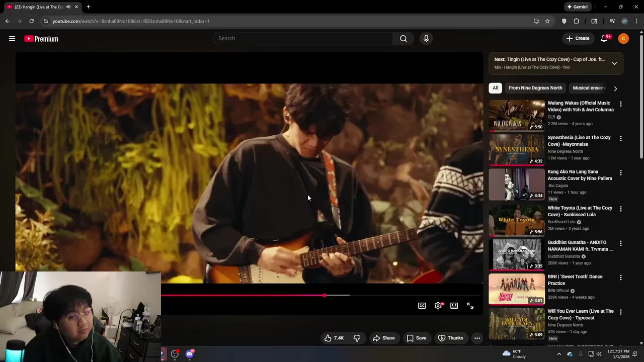The width and height of the screenshot is (644, 362).
Task: Open Discord from the taskbar
Action: 190,354
